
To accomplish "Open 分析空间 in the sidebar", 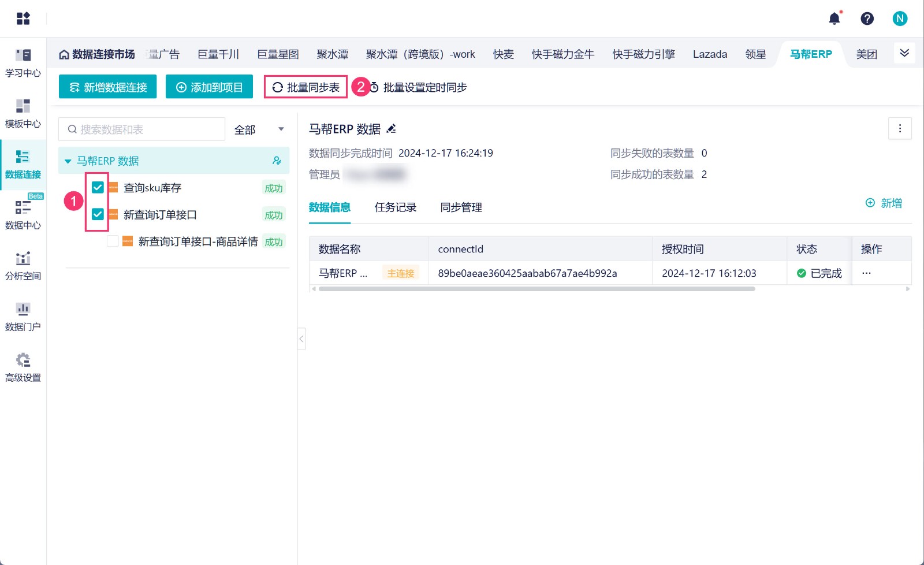I will coord(23,266).
